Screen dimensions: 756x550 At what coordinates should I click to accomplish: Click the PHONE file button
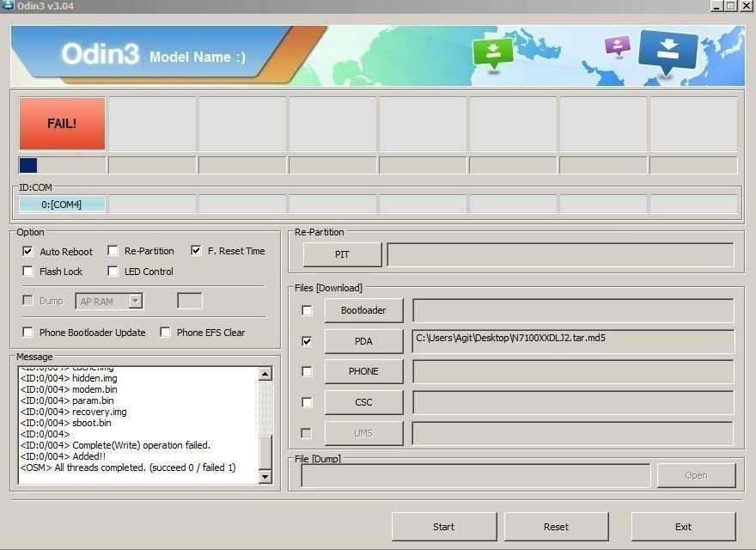[363, 371]
